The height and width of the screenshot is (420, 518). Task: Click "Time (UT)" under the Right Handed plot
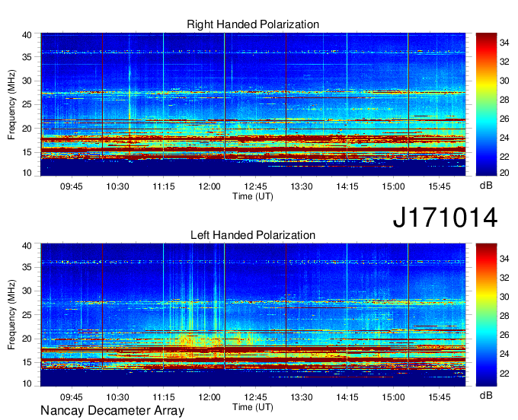pyautogui.click(x=253, y=196)
